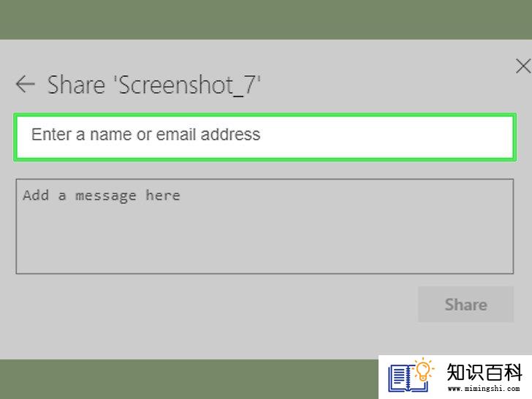Click inside the 'Add a message here' box
Screen dimensions: 532x399
point(265,227)
